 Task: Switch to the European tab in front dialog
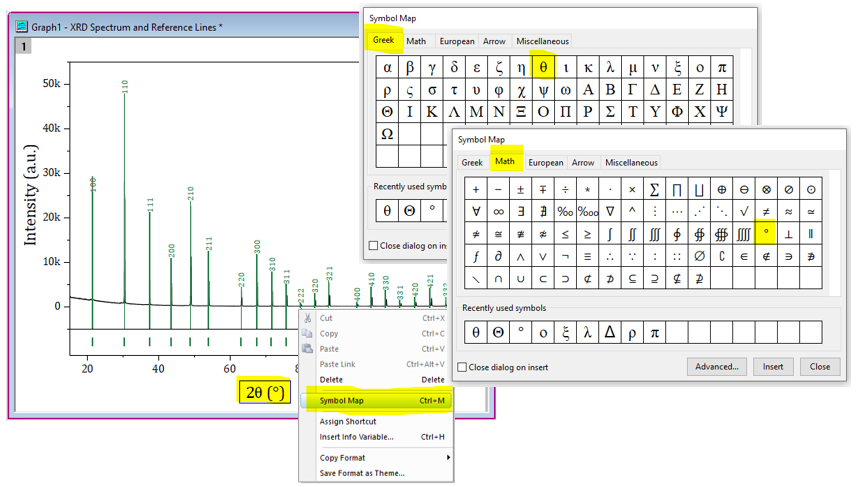click(545, 162)
